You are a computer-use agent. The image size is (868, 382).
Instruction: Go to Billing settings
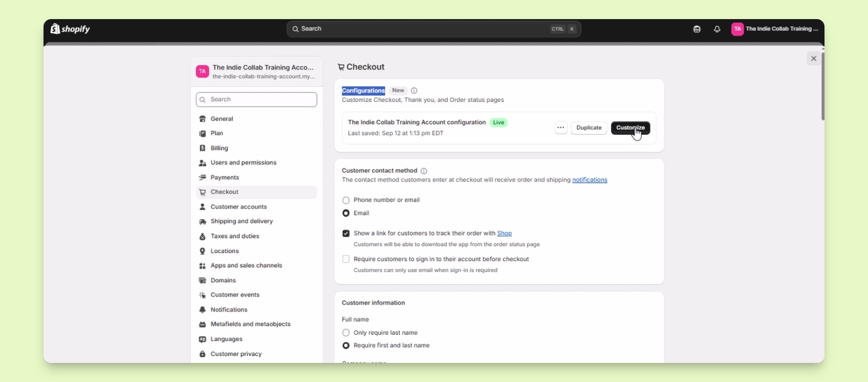pyautogui.click(x=256, y=149)
